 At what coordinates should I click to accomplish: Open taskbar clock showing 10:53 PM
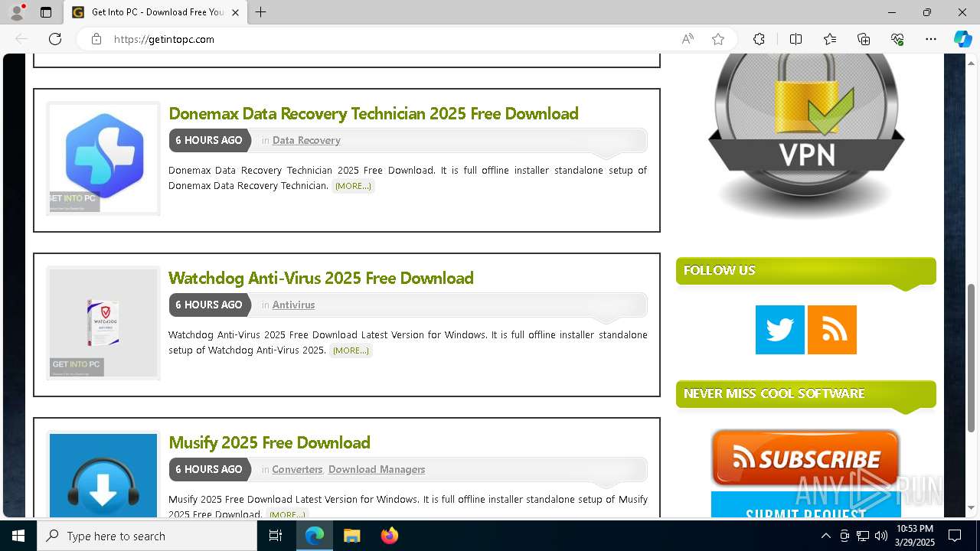914,536
